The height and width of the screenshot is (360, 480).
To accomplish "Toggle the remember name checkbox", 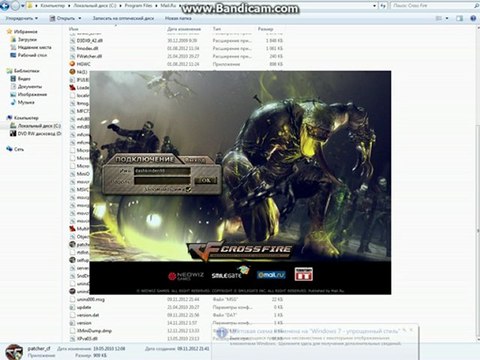I will [x=188, y=190].
